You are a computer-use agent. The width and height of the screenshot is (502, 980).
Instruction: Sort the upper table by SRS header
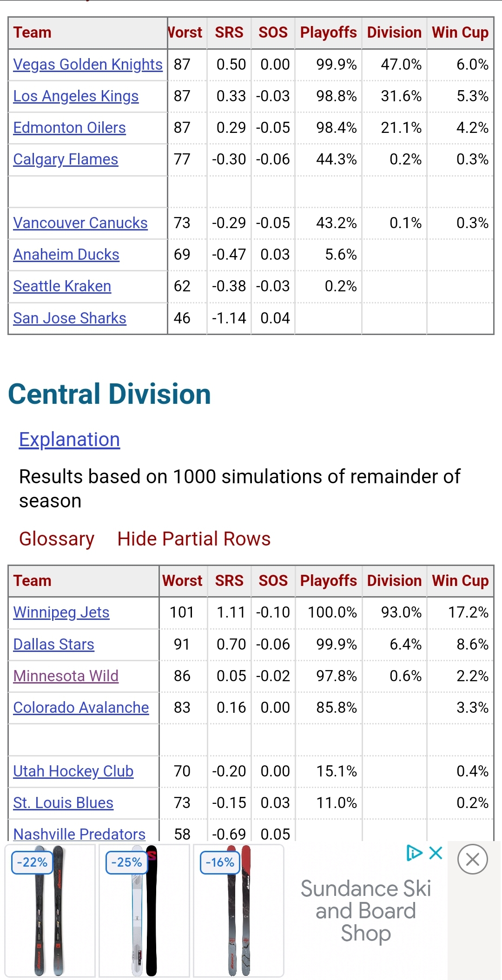pos(229,33)
